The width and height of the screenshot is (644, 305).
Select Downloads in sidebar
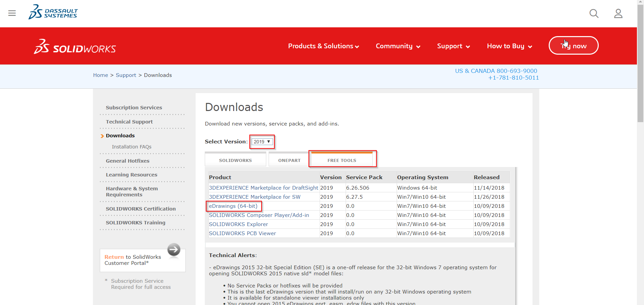pyautogui.click(x=120, y=136)
